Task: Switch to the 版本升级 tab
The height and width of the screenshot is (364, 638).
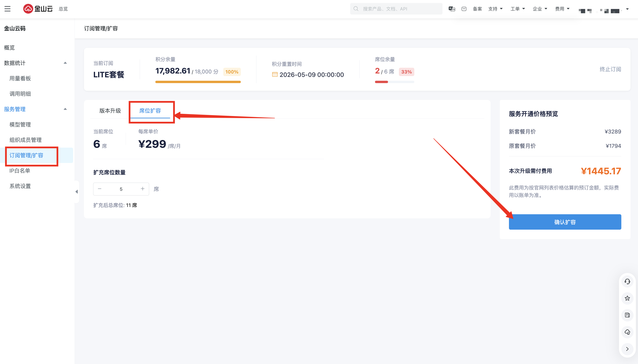Action: point(110,110)
